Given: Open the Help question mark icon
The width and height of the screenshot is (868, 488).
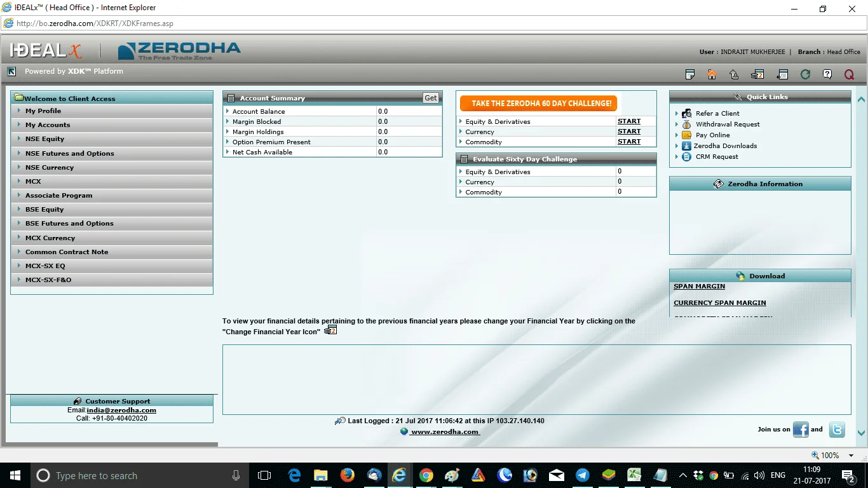Looking at the screenshot, I should tap(827, 74).
